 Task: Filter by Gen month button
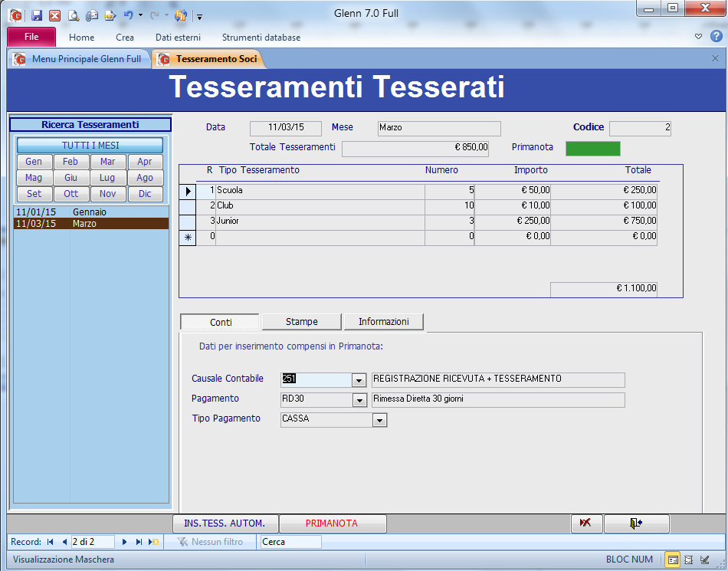[34, 162]
